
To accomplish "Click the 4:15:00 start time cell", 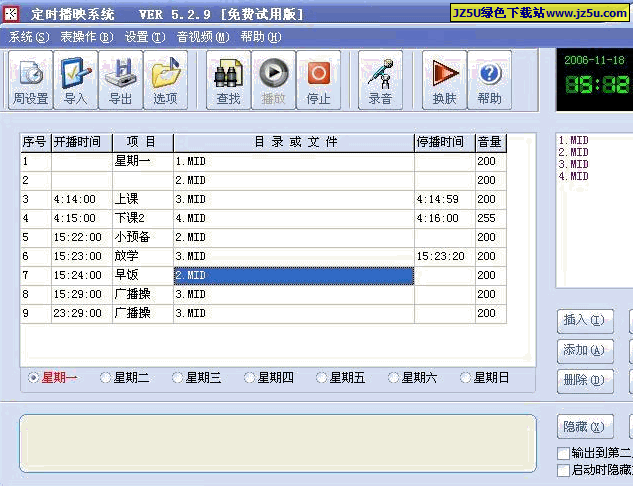I will [x=82, y=218].
